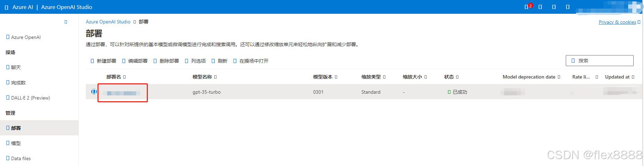
Task: Click Azure OpenAI Studio title in top bar
Action: [67, 7]
